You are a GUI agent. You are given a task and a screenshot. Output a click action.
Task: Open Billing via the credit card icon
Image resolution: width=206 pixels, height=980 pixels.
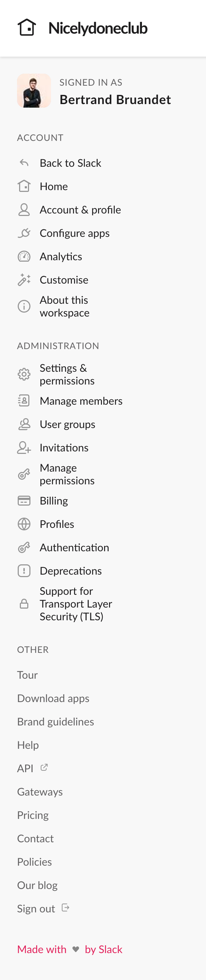pos(24,500)
